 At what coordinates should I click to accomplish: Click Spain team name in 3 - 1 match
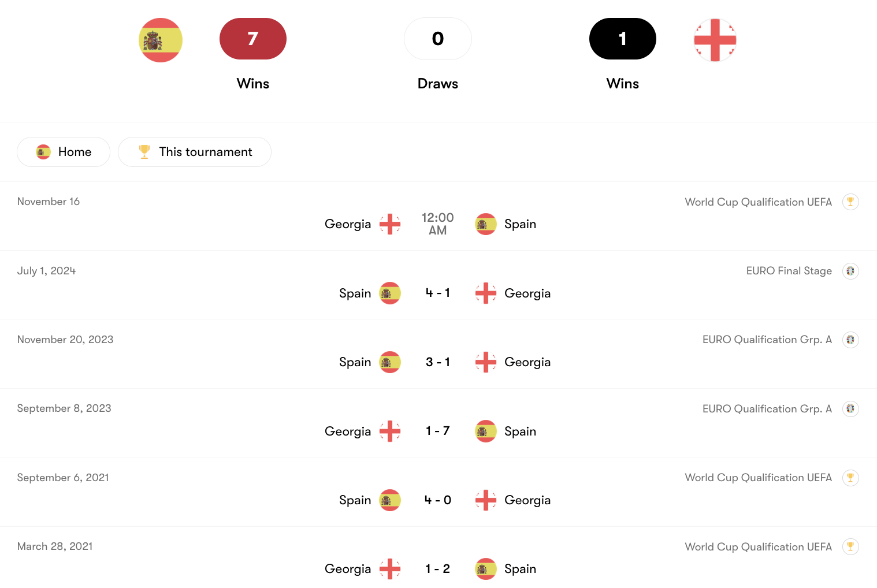click(355, 362)
